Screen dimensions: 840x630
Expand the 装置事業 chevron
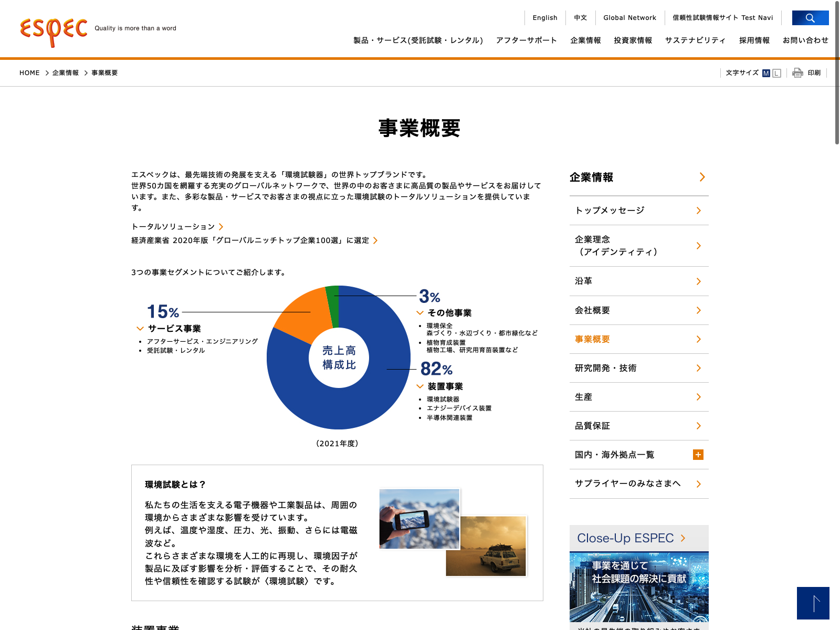coord(420,386)
